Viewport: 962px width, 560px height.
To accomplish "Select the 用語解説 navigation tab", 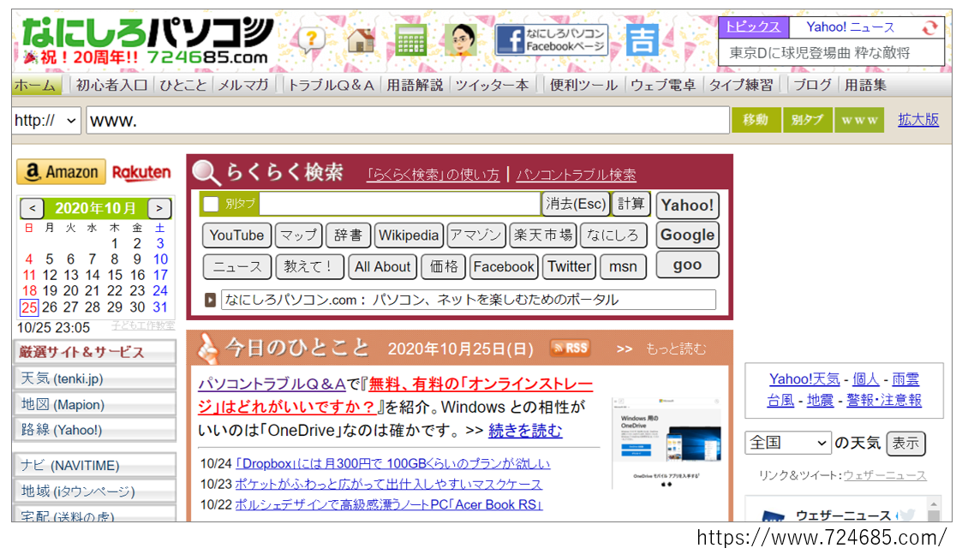I will pyautogui.click(x=415, y=85).
